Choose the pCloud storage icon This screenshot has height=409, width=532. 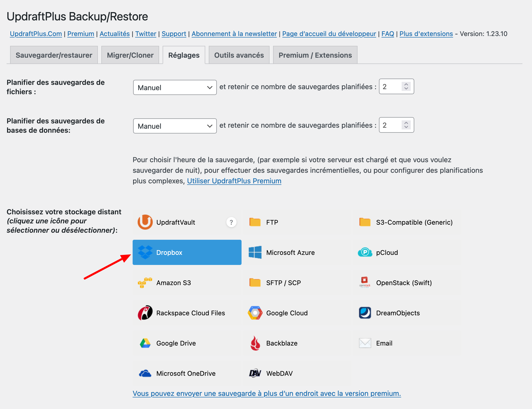coord(387,252)
